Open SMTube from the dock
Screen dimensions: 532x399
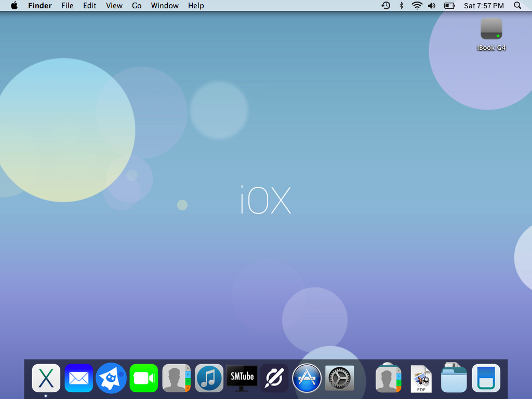(x=242, y=378)
